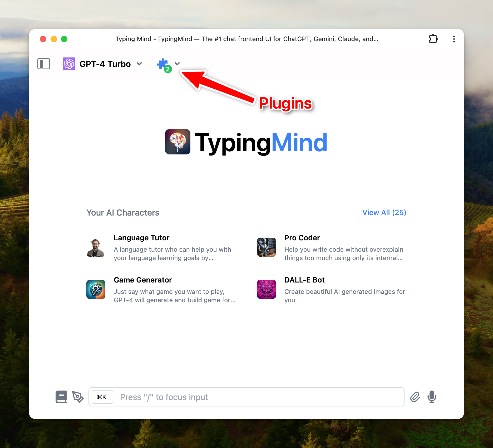The image size is (493, 448).
Task: Click the Language Tutor description text
Action: point(172,254)
